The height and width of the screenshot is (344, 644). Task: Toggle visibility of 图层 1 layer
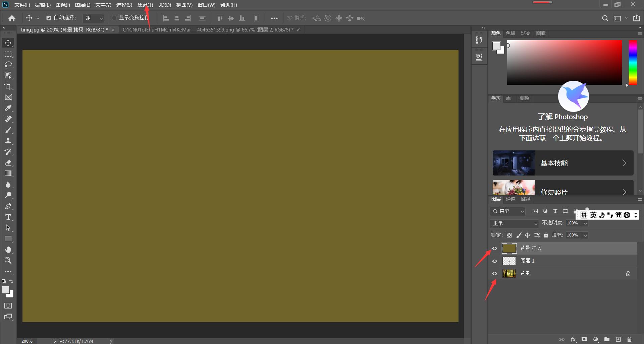click(x=495, y=261)
